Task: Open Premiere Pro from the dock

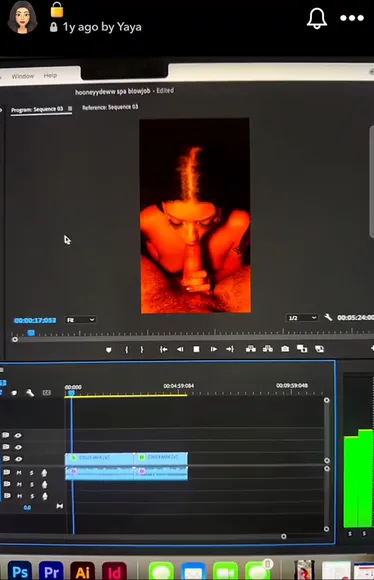Action: (51, 571)
